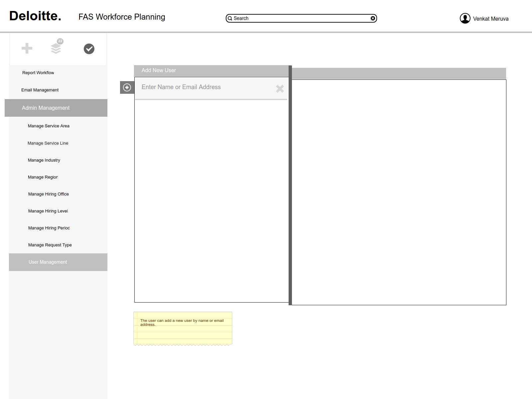Click the plus icon in sidebar toolbar
This screenshot has width=532, height=399.
click(27, 48)
